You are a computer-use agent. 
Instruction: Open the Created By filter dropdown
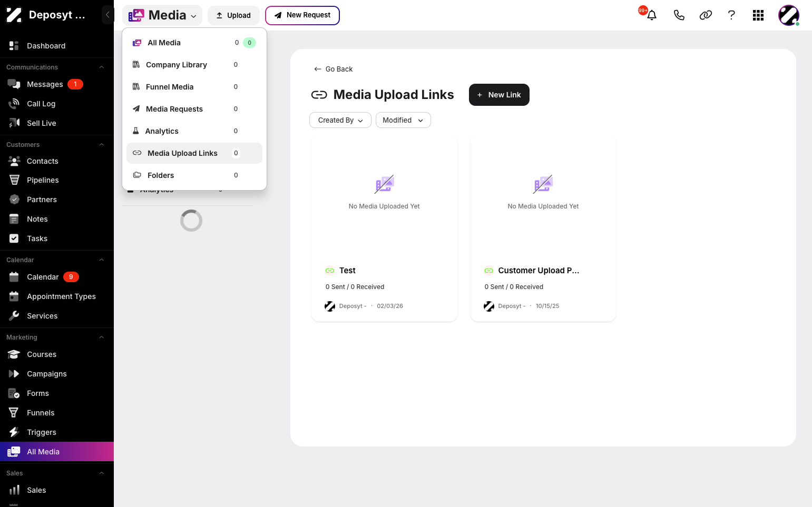340,120
